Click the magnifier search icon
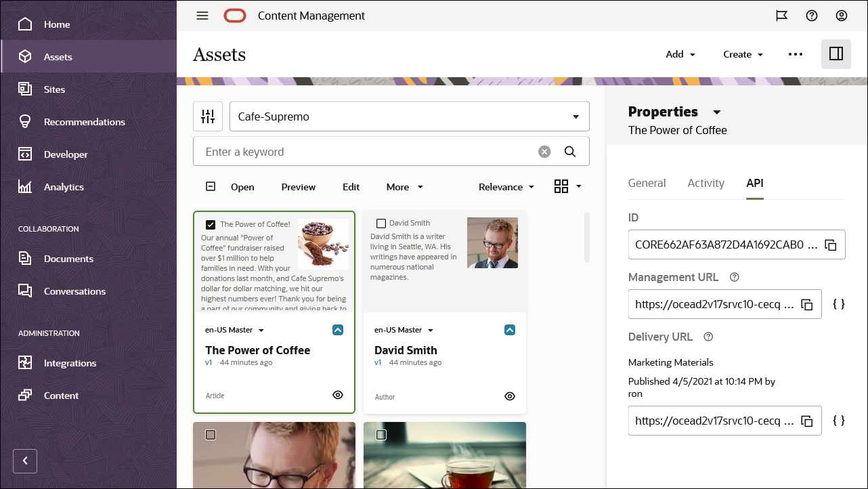The width and height of the screenshot is (868, 489). [570, 152]
